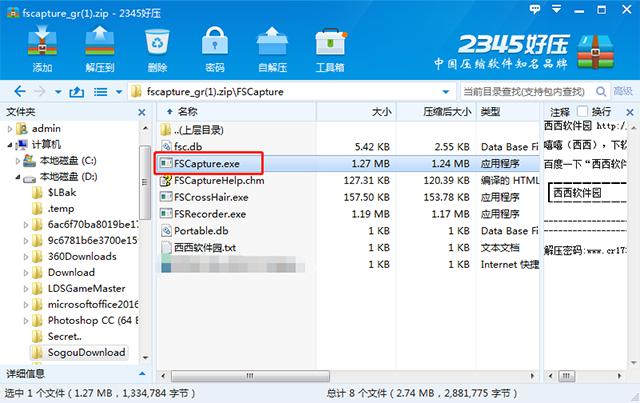640x403 pixels.
Task: Select the LDSGameMaster folder
Action: pos(87,289)
